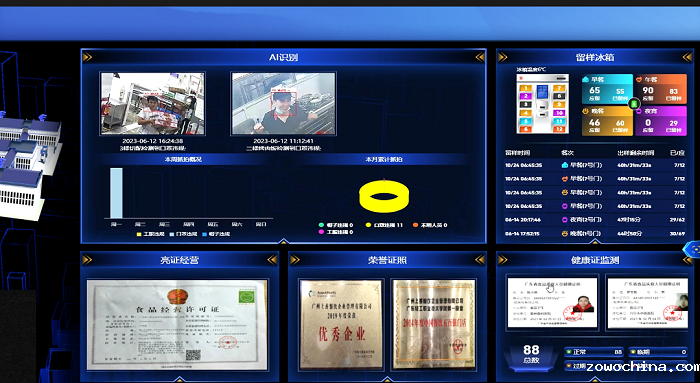Select fridge slot 9
The image size is (700, 383).
[559, 104]
